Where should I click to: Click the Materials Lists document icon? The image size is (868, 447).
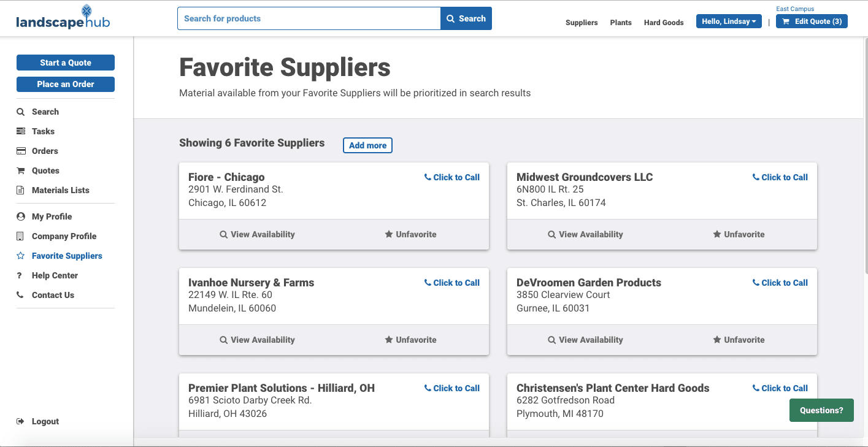click(x=21, y=190)
